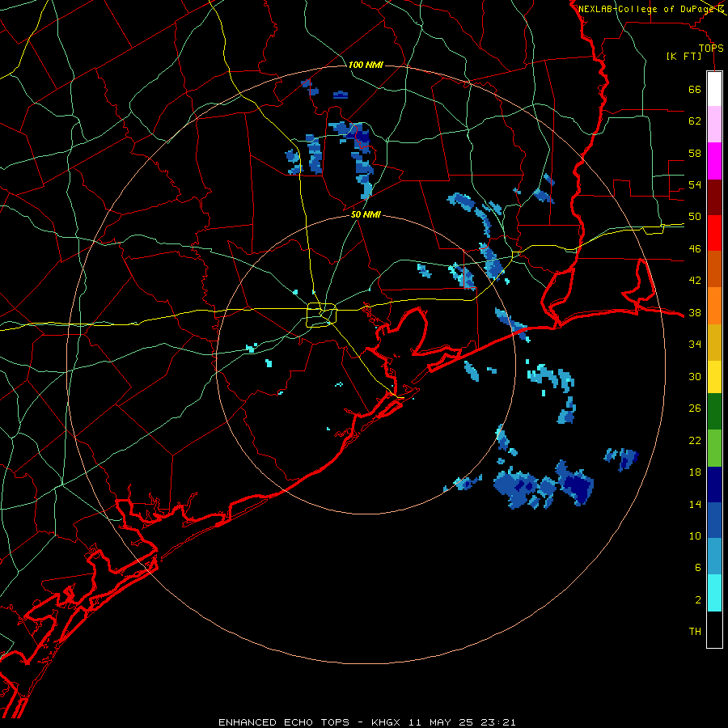Click the black TH threshold swatch
Image resolution: width=728 pixels, height=728 pixels.
point(714,629)
